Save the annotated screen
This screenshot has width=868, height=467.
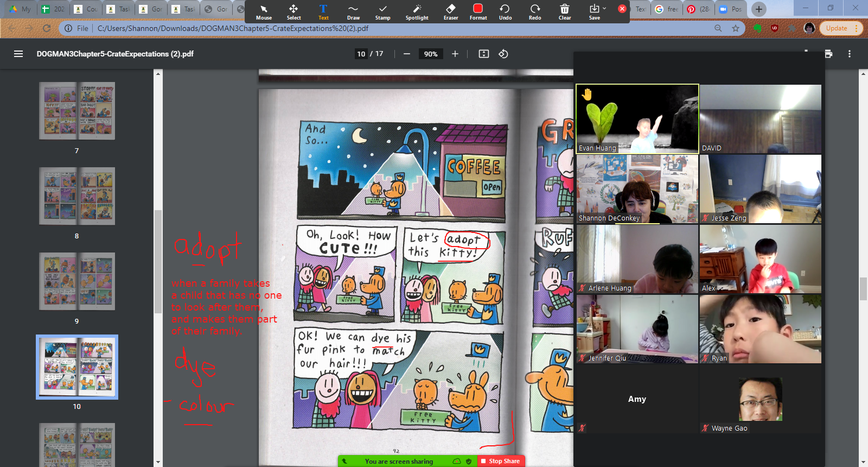point(595,12)
